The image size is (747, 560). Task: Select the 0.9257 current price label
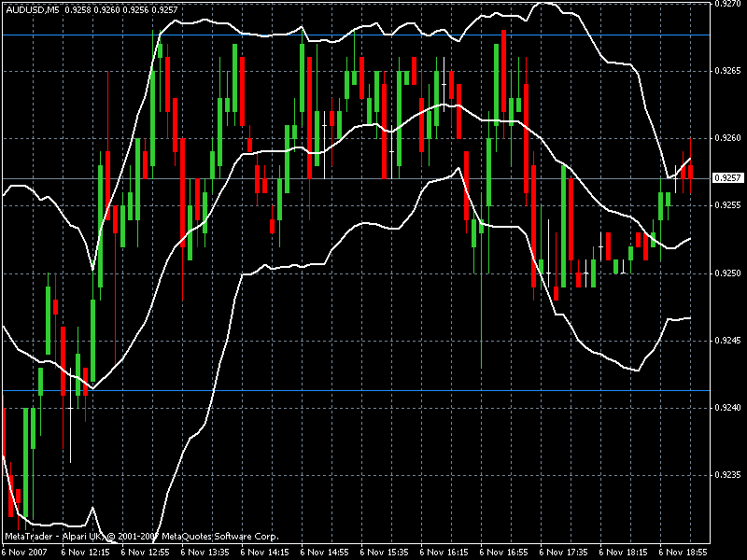[728, 178]
